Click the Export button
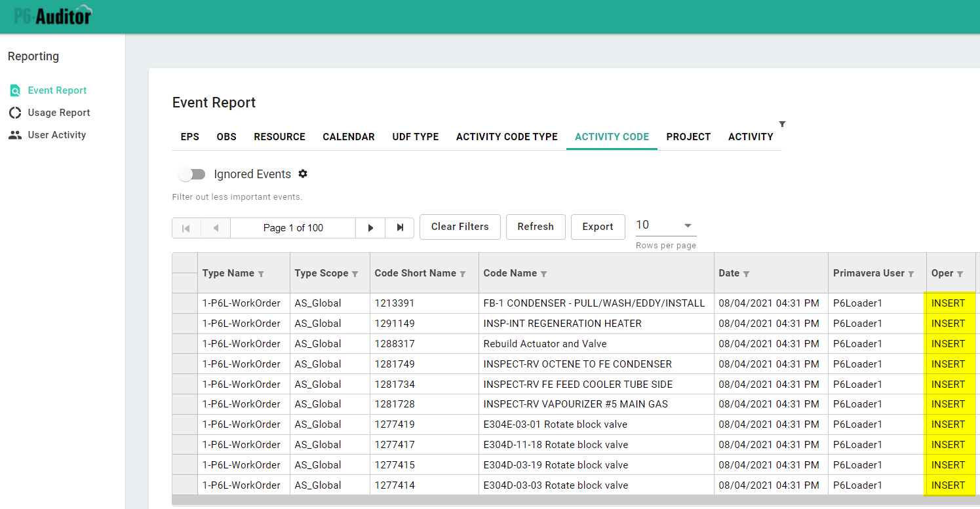Image resolution: width=980 pixels, height=509 pixels. (x=597, y=227)
